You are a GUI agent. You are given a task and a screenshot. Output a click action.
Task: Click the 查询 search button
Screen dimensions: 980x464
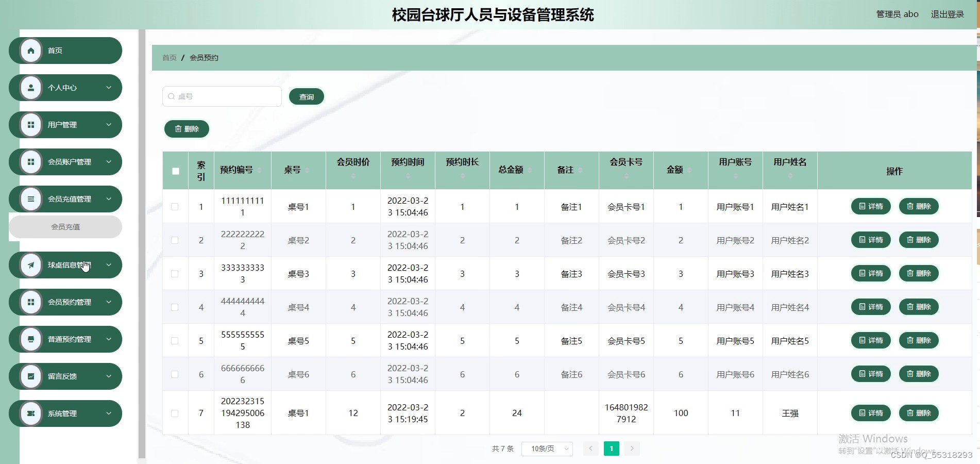tap(307, 96)
